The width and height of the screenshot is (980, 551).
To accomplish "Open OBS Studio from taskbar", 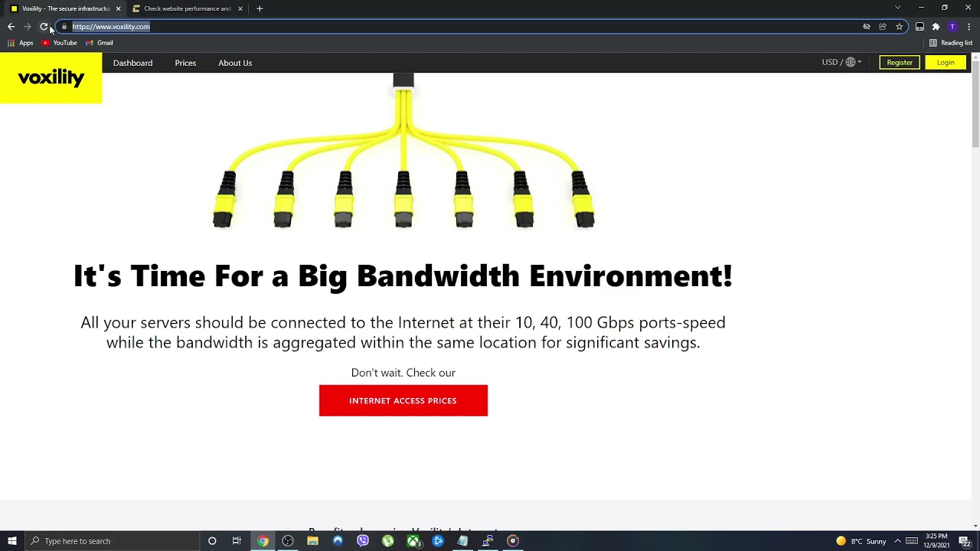I will 288,541.
